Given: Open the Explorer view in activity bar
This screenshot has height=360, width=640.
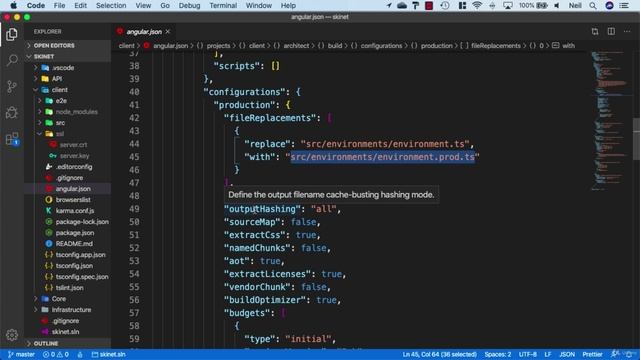Looking at the screenshot, I should point(12,35).
